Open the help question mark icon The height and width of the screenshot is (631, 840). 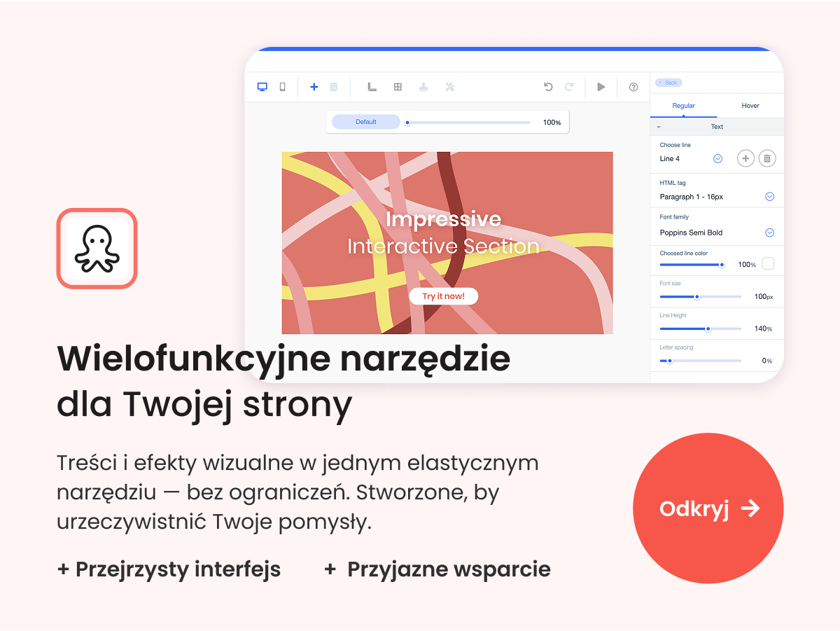click(633, 87)
